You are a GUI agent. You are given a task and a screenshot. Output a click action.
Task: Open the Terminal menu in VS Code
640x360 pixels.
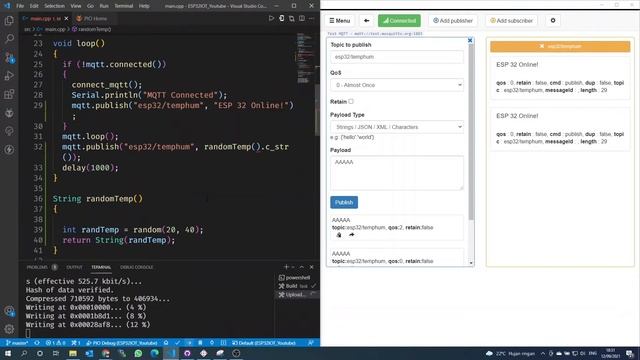pyautogui.click(x=124, y=6)
